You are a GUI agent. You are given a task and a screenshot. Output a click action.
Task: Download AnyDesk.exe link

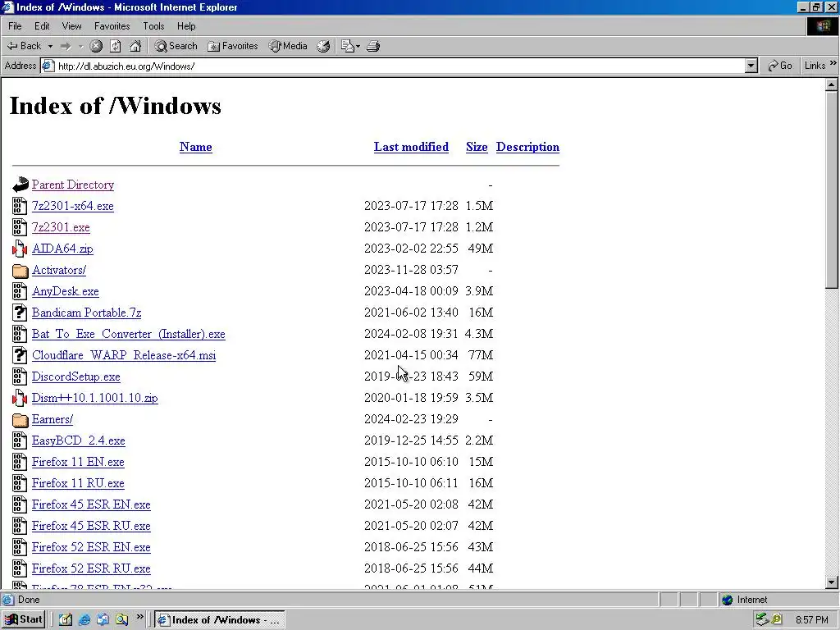[66, 291]
